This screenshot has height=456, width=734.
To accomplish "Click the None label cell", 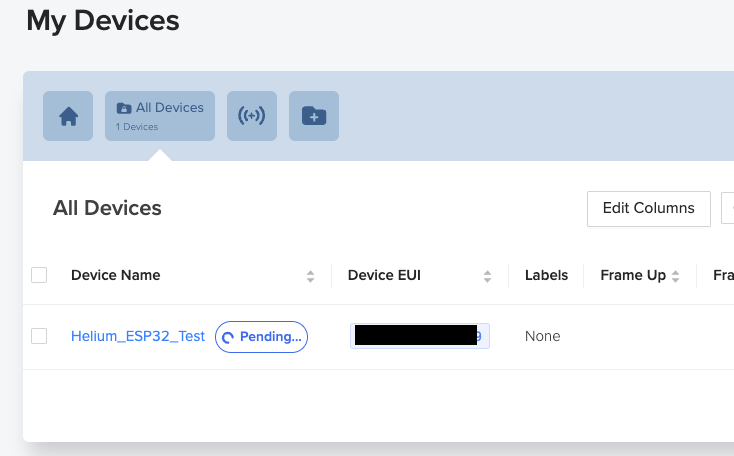I will tap(543, 336).
